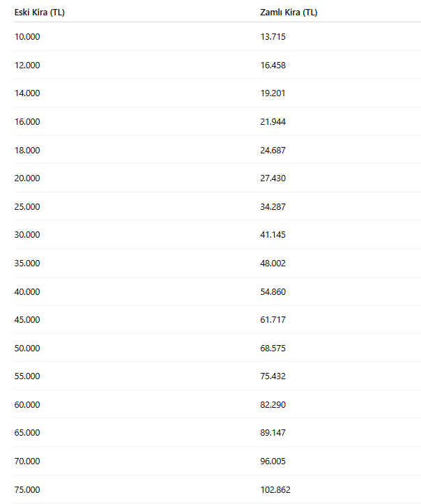The width and height of the screenshot is (421, 504).
Task: Select the 16.000 old rent cell
Action: tap(27, 122)
